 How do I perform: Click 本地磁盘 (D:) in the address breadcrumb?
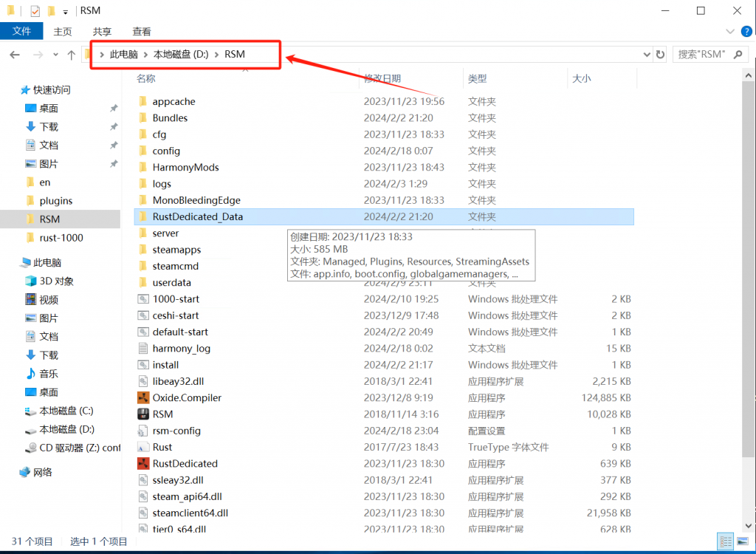click(x=180, y=54)
